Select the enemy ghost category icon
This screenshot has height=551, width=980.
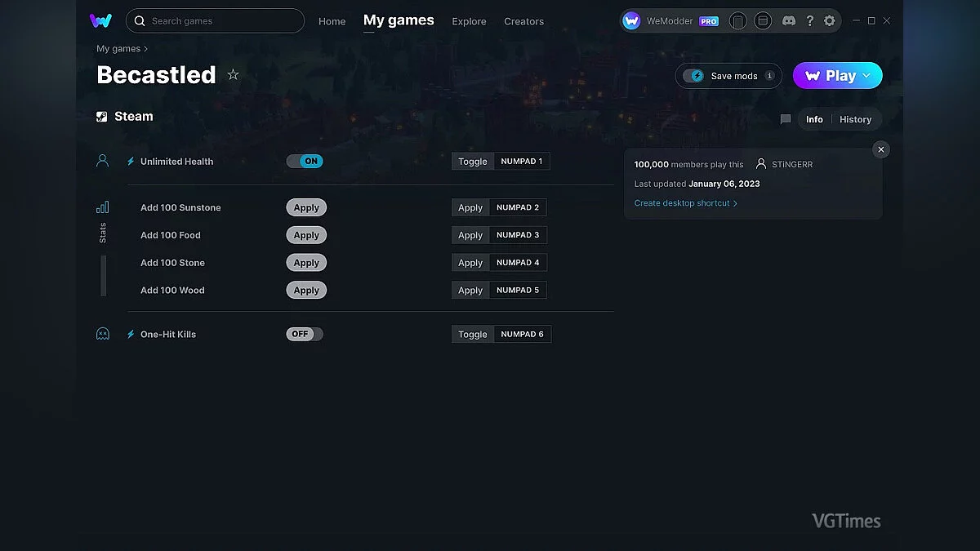coord(103,334)
